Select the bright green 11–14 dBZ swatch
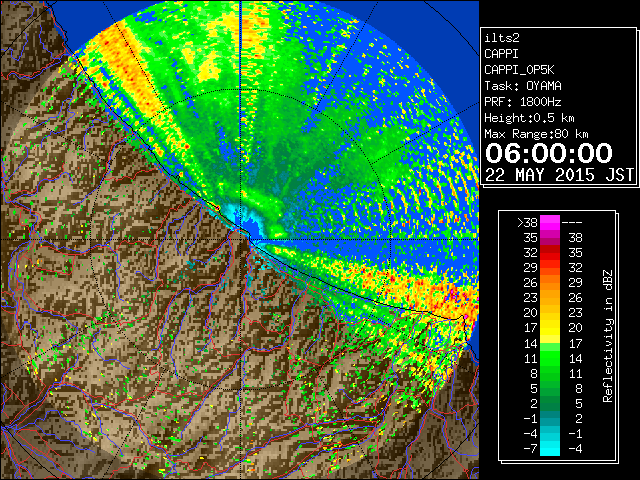 tap(550, 358)
